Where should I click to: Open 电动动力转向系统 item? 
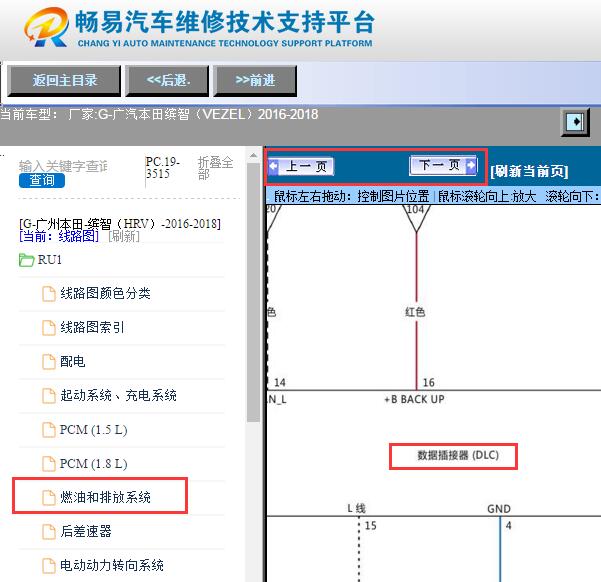coord(112,566)
